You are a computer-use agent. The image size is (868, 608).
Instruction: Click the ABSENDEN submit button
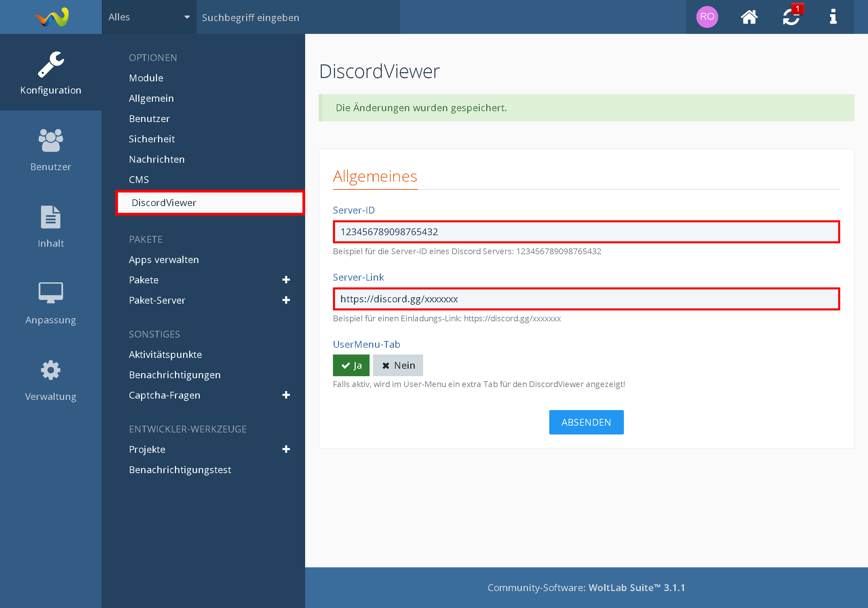(586, 422)
